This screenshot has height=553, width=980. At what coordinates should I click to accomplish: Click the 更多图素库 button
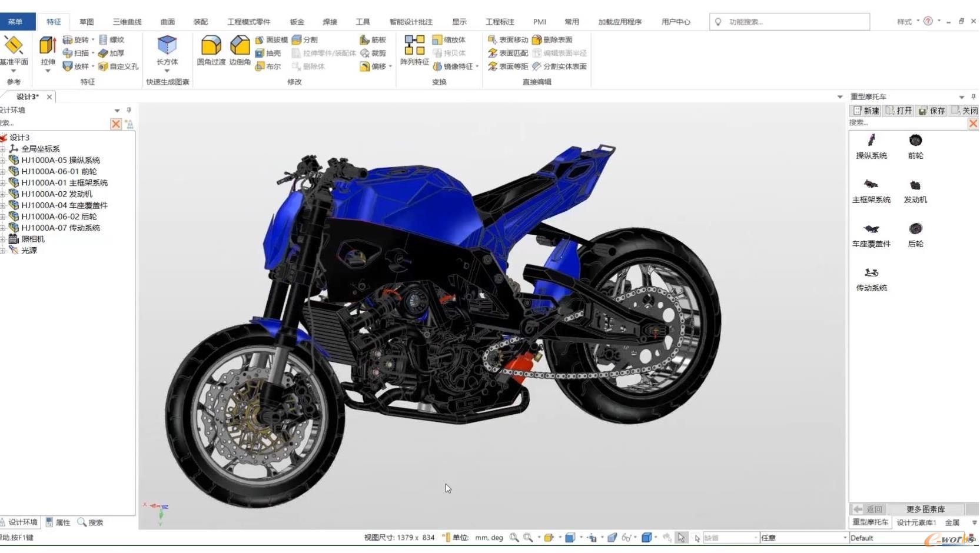(925, 509)
